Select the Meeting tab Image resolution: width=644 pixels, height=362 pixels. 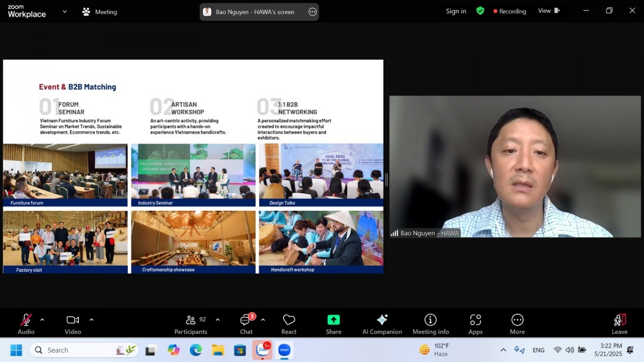tap(100, 12)
